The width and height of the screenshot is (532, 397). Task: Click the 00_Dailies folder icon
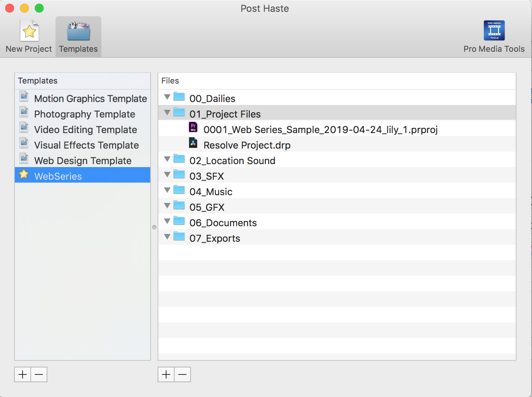point(179,97)
